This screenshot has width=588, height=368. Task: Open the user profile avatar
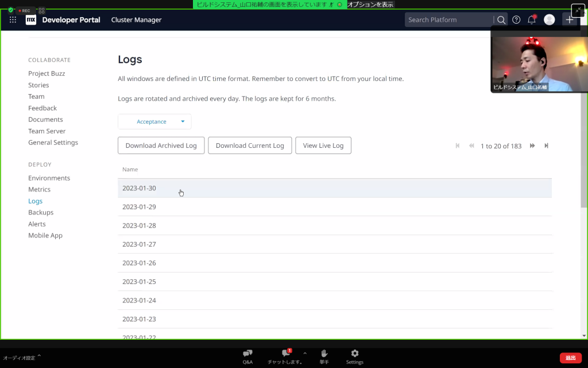point(549,20)
